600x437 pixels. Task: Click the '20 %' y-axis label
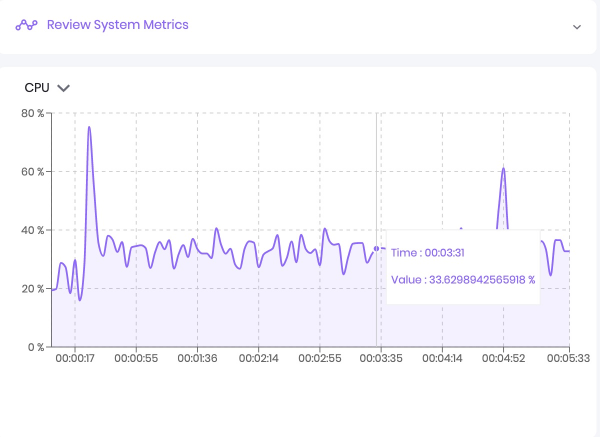33,289
